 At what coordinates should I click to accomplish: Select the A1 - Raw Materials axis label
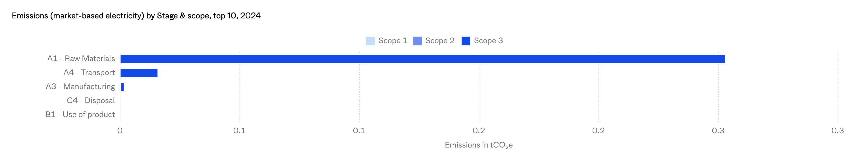81,59
